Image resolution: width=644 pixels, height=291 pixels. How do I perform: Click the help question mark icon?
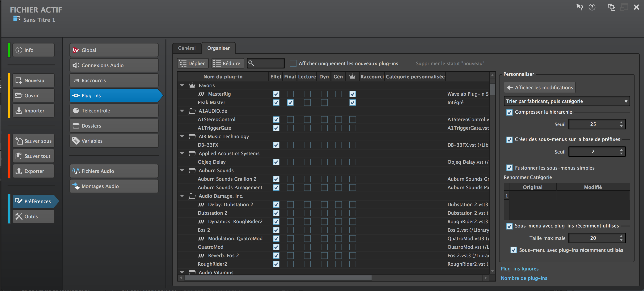[x=592, y=7]
